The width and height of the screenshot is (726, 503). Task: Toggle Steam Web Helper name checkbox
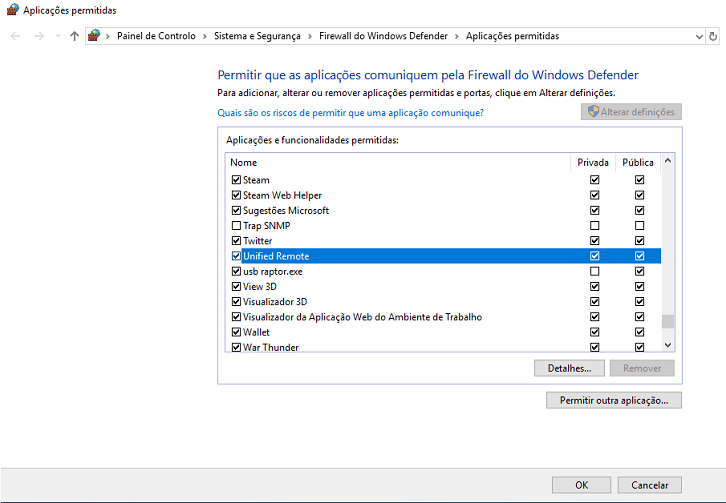point(236,195)
